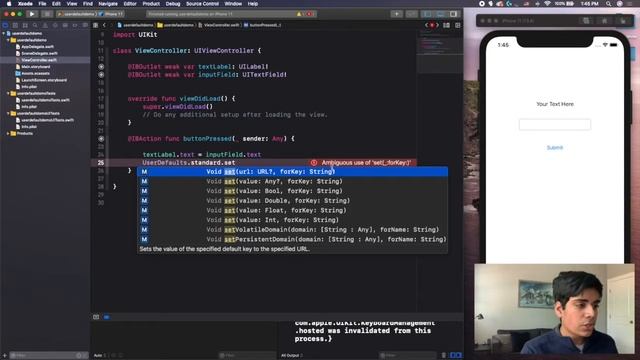
Task: Select set(value: Double, forKey:) completion
Action: [x=292, y=201]
